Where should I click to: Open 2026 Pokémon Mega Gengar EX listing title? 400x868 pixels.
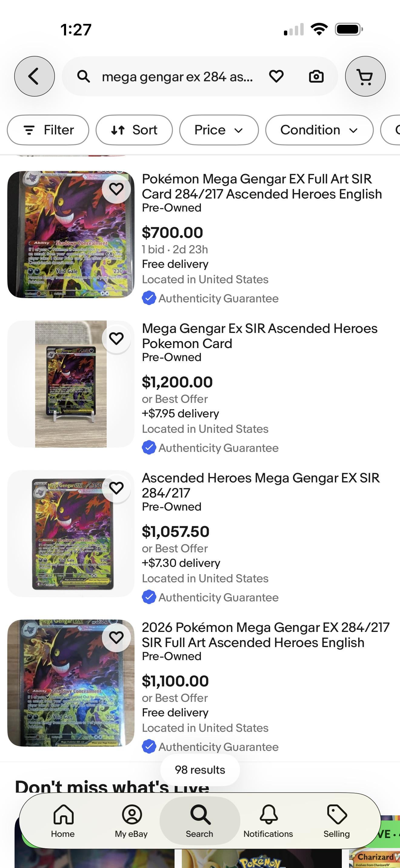(x=265, y=635)
